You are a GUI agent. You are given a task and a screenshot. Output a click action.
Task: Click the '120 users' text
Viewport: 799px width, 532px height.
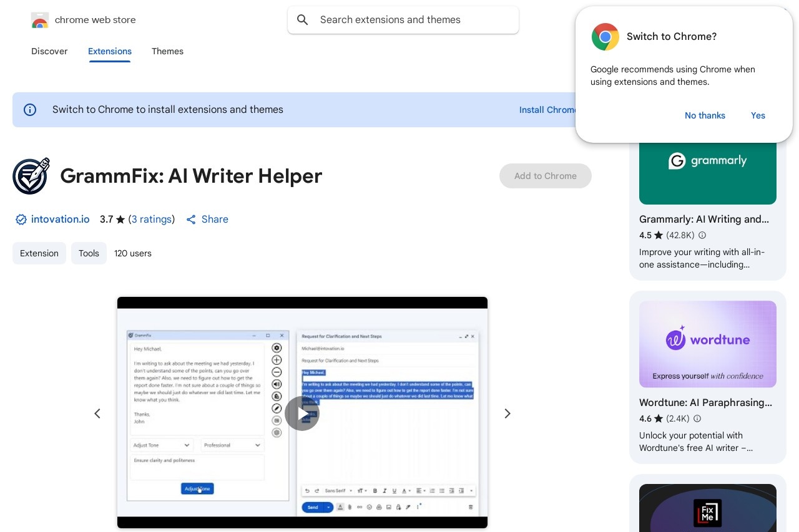133,253
